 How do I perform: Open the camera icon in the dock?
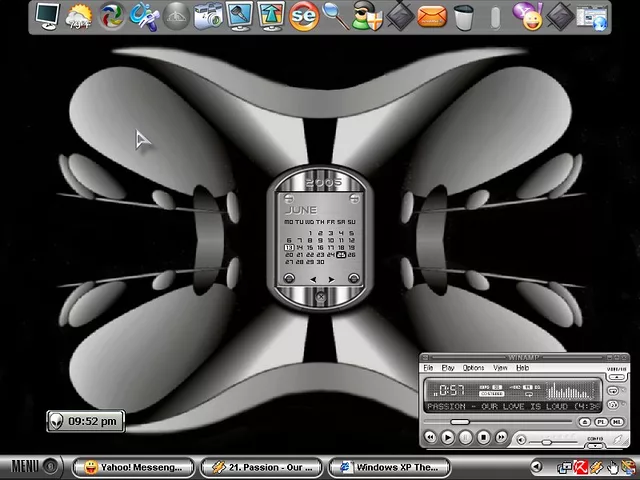tap(208, 16)
